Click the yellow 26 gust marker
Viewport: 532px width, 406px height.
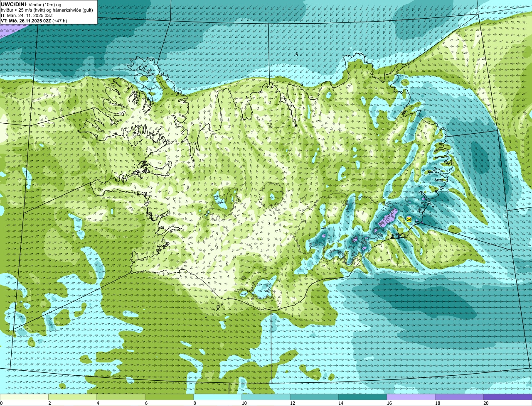[409, 219]
